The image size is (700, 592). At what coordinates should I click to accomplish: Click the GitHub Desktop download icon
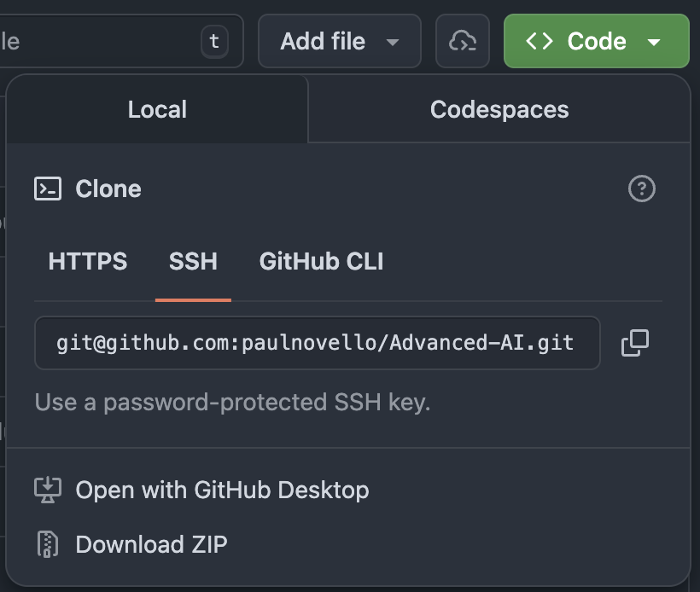tap(48, 490)
